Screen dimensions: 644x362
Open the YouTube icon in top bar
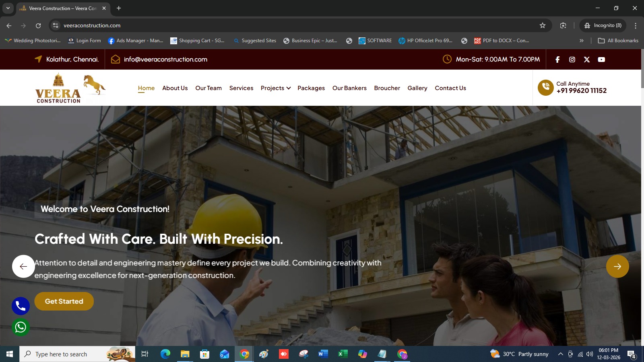[x=601, y=60]
